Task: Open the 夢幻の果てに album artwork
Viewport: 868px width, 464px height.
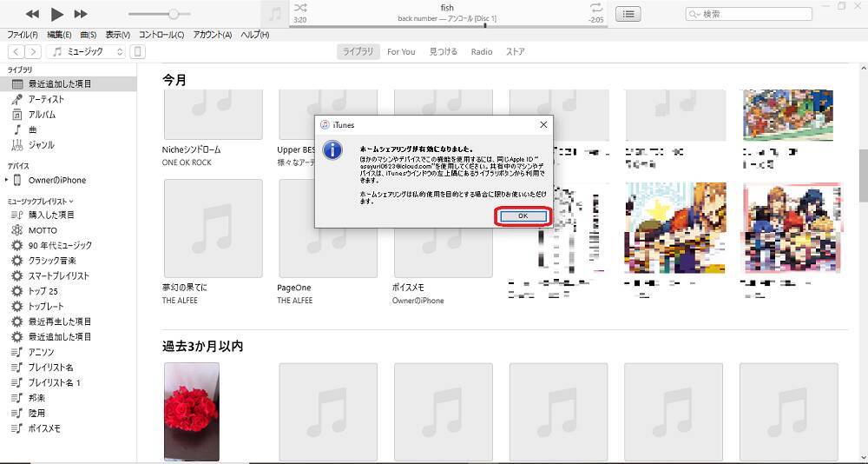Action: pyautogui.click(x=214, y=229)
